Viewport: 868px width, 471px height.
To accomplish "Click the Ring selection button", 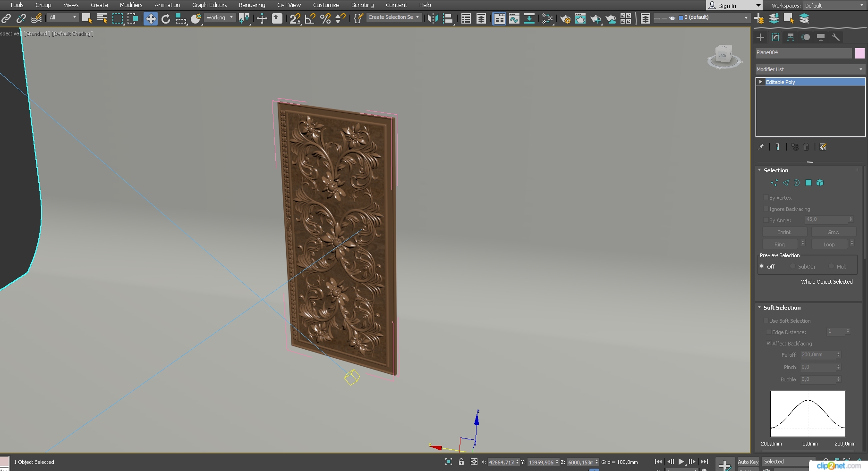I will pos(780,244).
